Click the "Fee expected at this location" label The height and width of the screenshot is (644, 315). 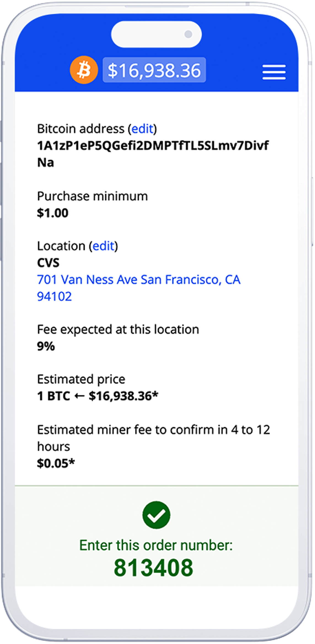click(x=118, y=330)
